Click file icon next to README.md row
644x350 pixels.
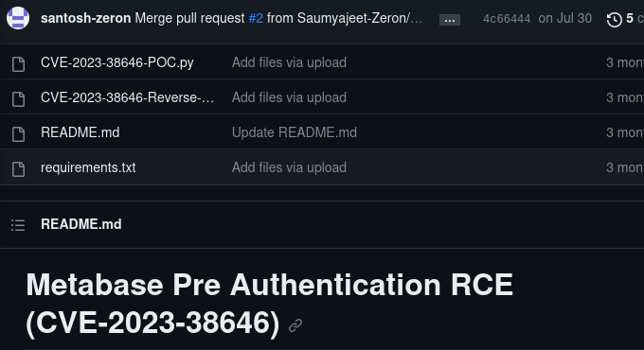pos(18,133)
